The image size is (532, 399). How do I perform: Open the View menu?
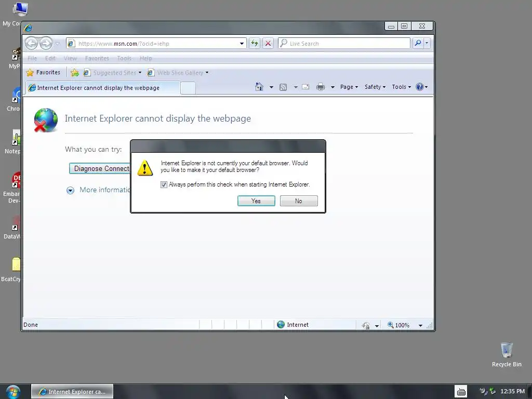coord(70,58)
